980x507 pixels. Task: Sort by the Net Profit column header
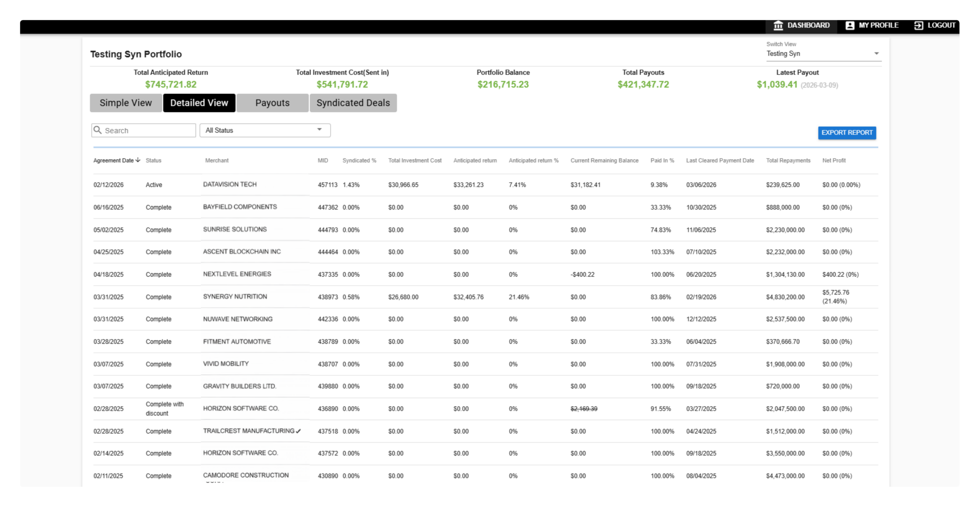pyautogui.click(x=834, y=160)
